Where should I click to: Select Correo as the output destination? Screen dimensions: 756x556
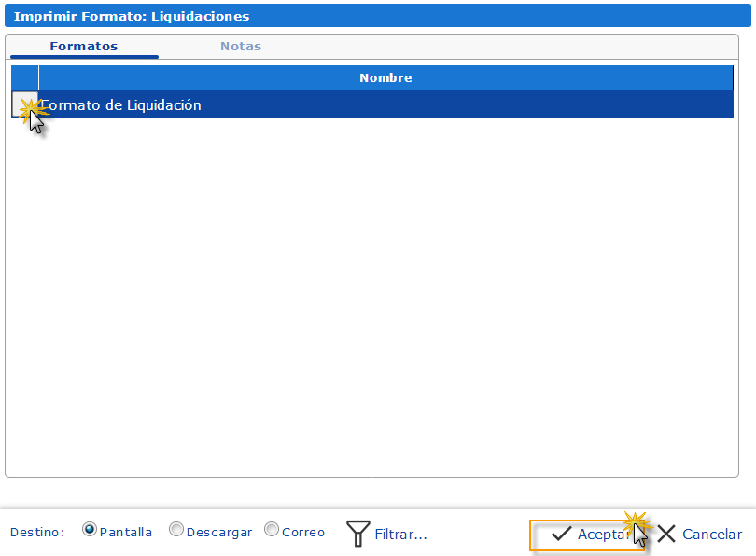tap(271, 530)
